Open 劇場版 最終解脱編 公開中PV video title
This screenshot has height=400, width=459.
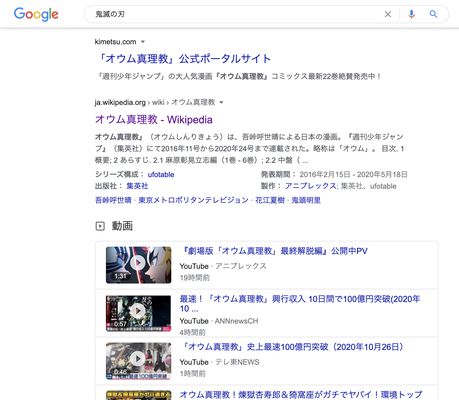pyautogui.click(x=273, y=251)
